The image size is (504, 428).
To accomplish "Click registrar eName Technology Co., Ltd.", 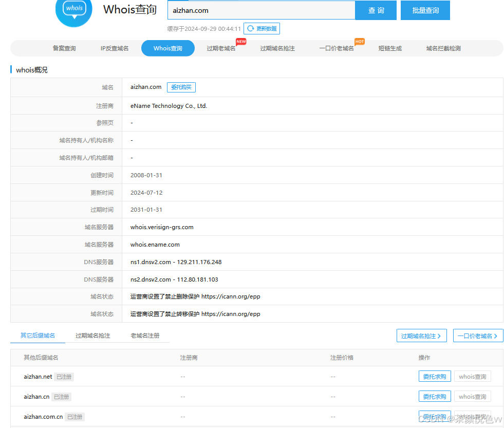I will (x=169, y=106).
